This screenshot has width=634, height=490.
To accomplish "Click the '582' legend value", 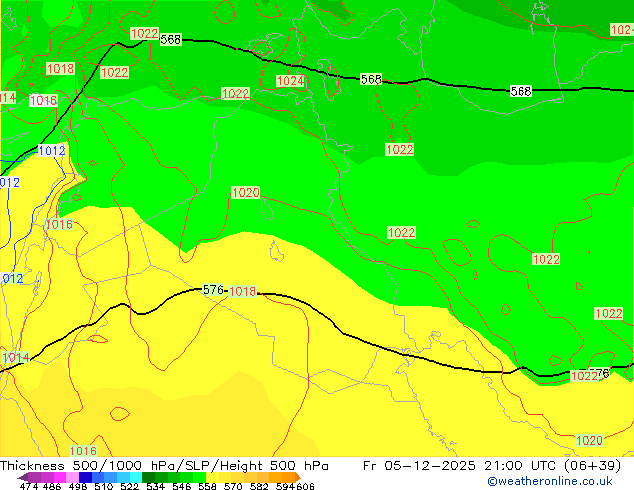I will click(259, 486).
